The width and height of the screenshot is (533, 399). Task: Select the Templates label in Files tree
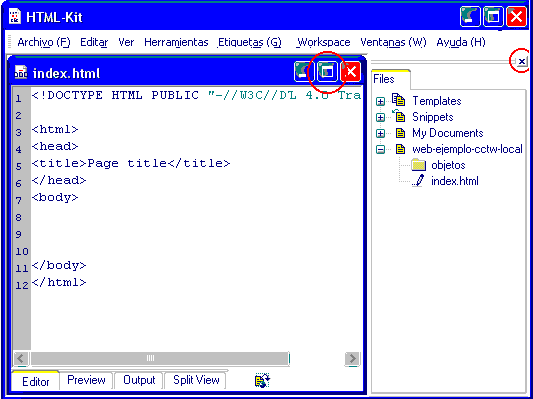(437, 101)
